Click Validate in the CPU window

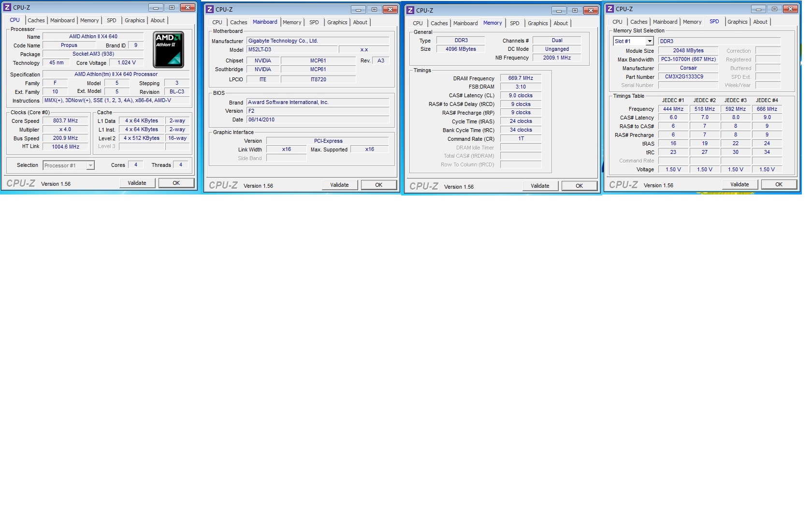tap(137, 183)
